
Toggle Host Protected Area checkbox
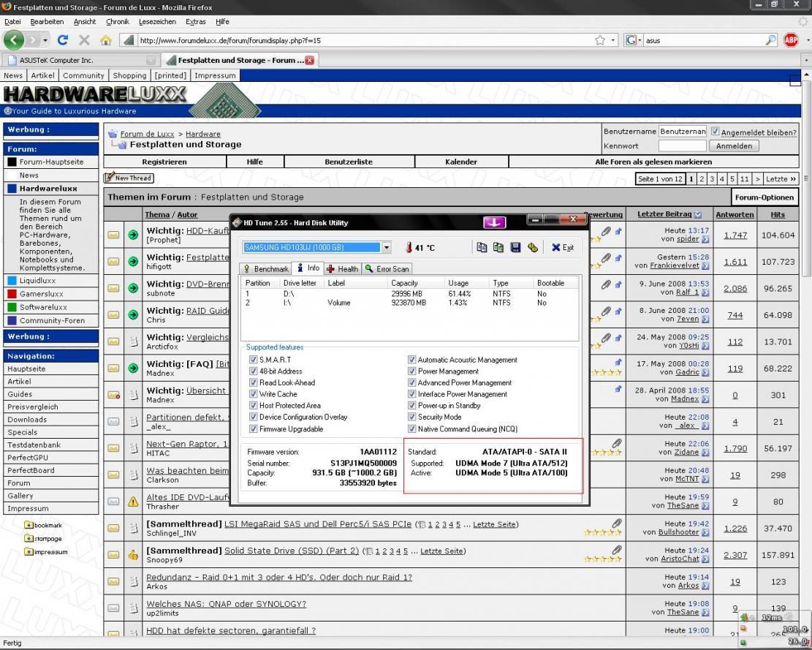click(253, 405)
